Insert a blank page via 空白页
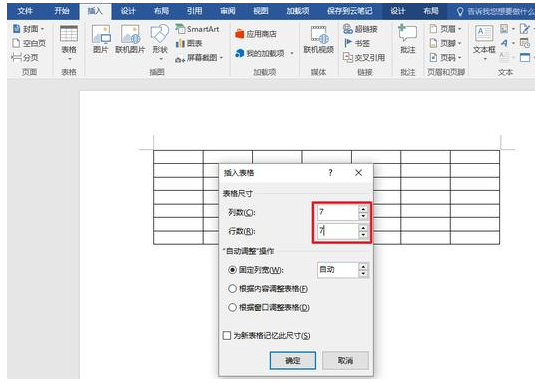 (29, 43)
